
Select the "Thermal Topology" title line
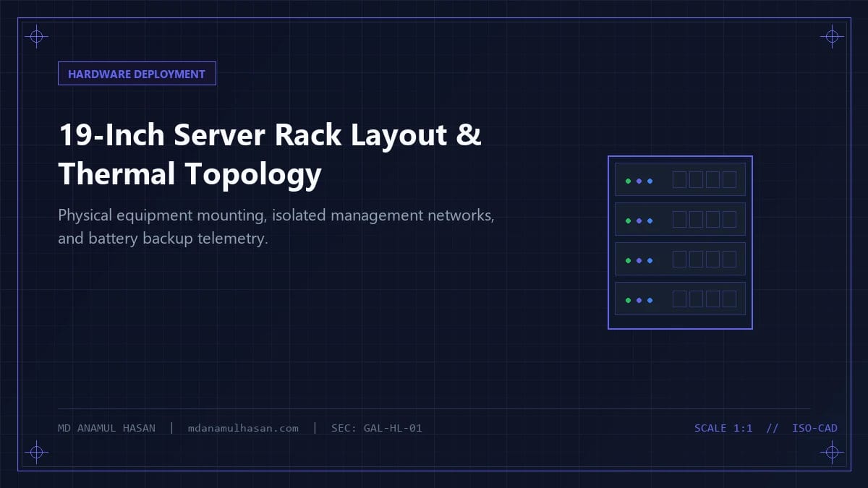click(x=190, y=174)
